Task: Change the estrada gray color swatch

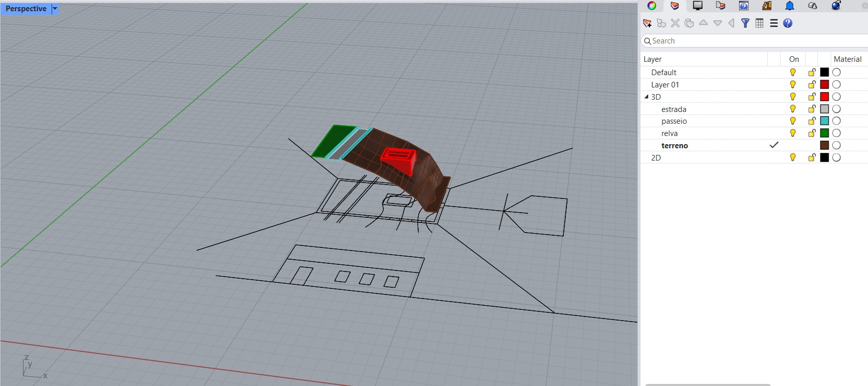Action: click(x=825, y=109)
